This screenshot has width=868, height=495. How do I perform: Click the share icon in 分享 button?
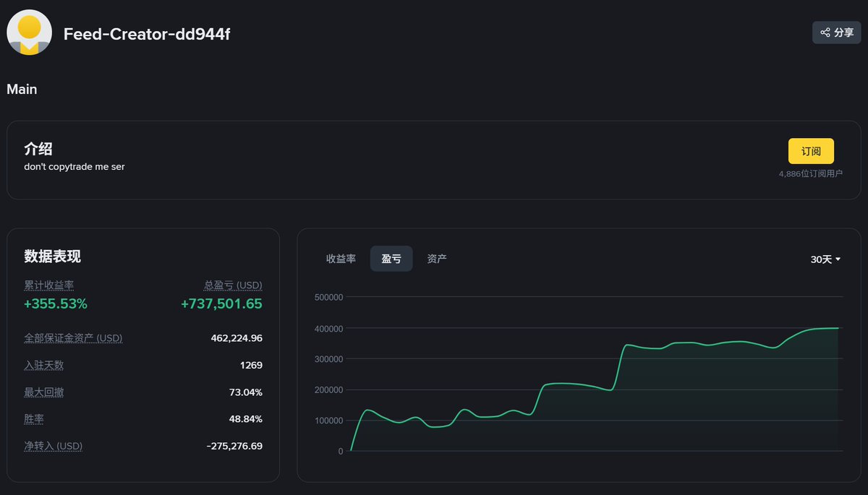[x=825, y=33]
